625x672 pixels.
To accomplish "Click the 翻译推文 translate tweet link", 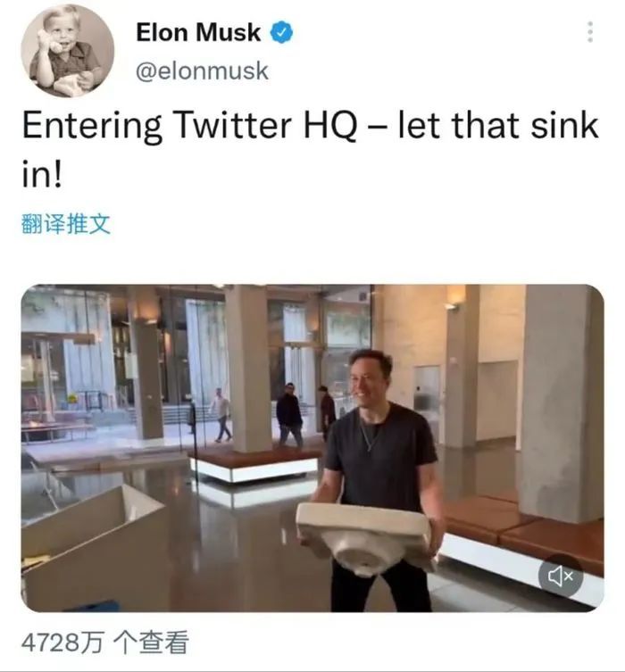I will pos(65,224).
